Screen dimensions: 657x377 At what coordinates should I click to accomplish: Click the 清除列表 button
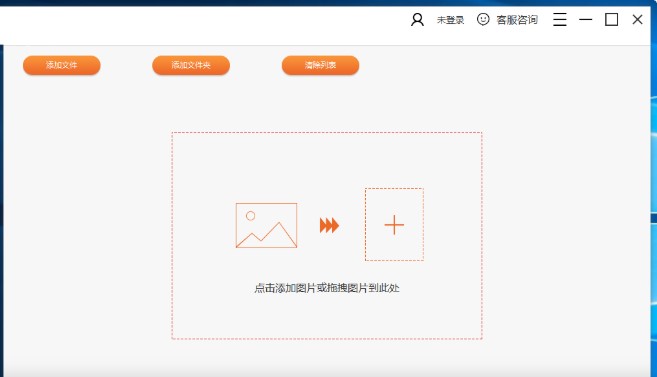point(321,65)
